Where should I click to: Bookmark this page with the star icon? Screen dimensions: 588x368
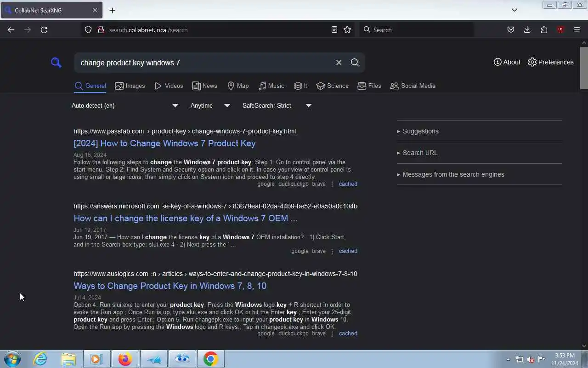pyautogui.click(x=347, y=29)
